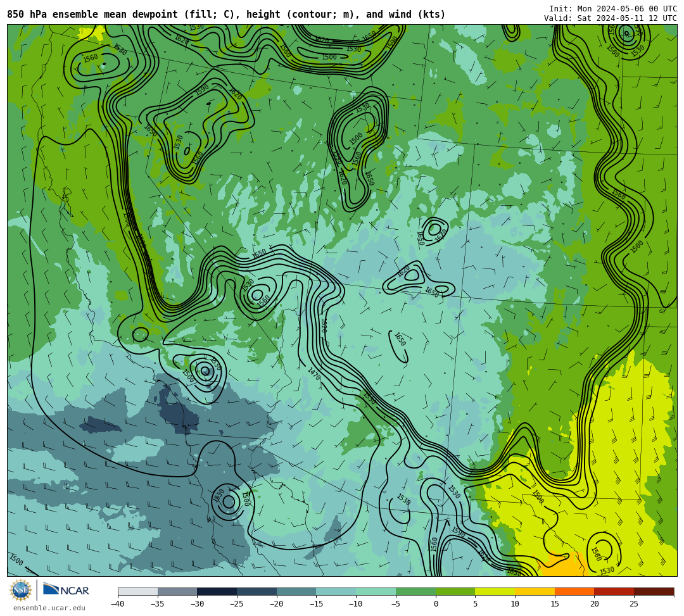Pick the yellow-green 5 to 10 colorbar segment

pyautogui.click(x=495, y=591)
